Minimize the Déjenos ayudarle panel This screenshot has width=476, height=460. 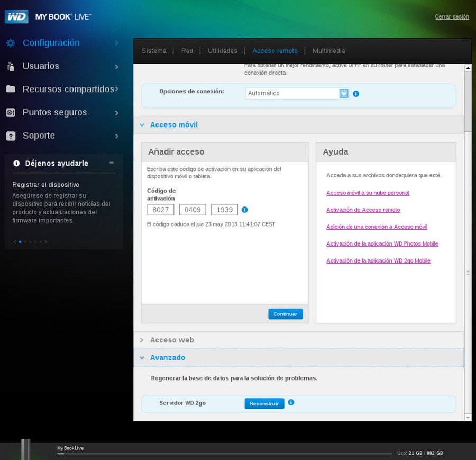tap(111, 163)
